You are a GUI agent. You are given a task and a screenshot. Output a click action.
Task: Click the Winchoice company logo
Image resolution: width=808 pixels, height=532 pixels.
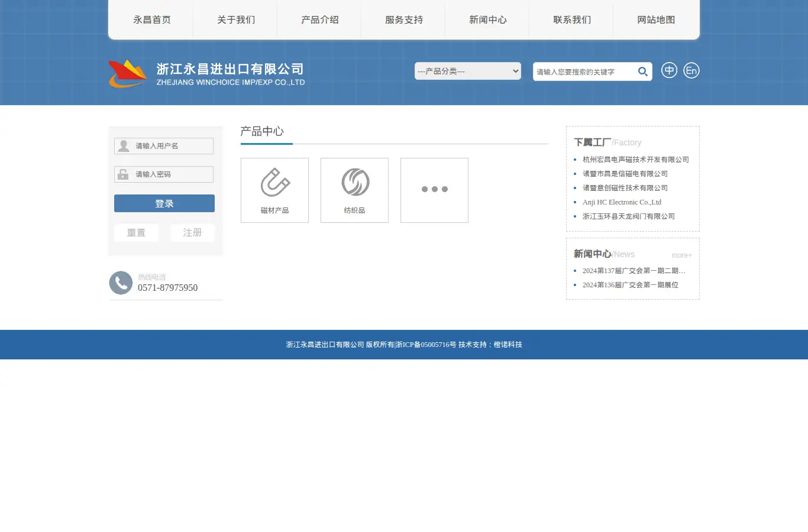click(206, 74)
